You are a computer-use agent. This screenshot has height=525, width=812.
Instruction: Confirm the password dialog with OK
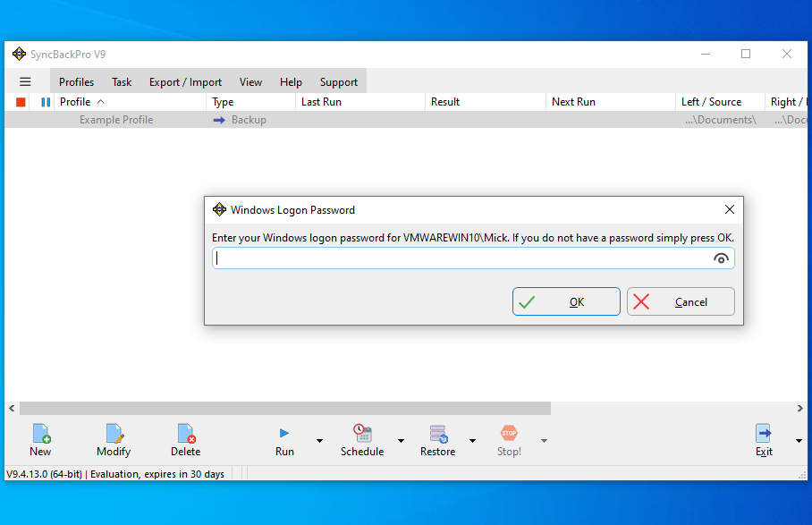point(566,301)
